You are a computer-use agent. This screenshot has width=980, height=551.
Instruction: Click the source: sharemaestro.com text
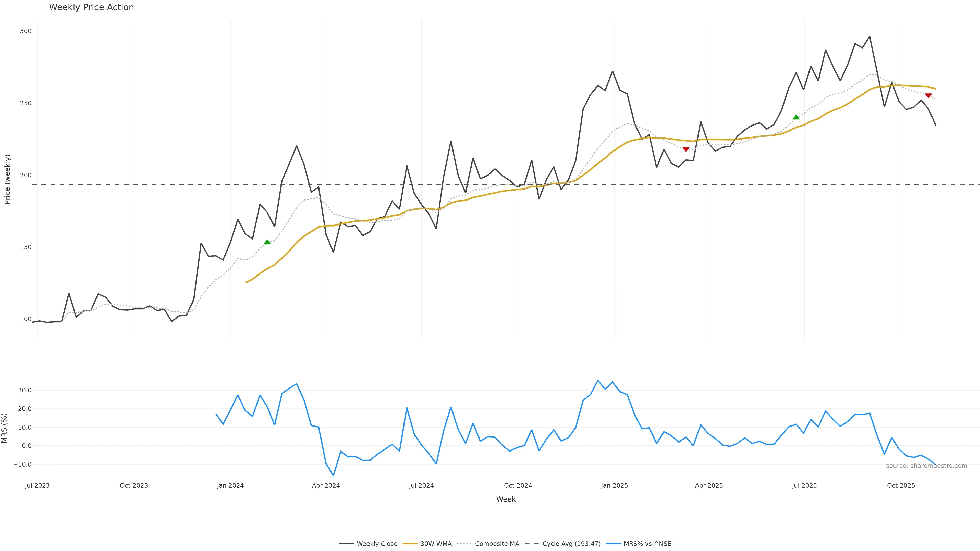coord(926,466)
